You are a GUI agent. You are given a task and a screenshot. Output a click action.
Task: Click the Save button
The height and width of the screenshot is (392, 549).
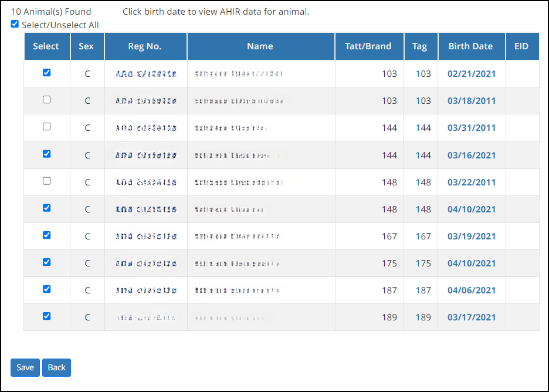coord(25,367)
